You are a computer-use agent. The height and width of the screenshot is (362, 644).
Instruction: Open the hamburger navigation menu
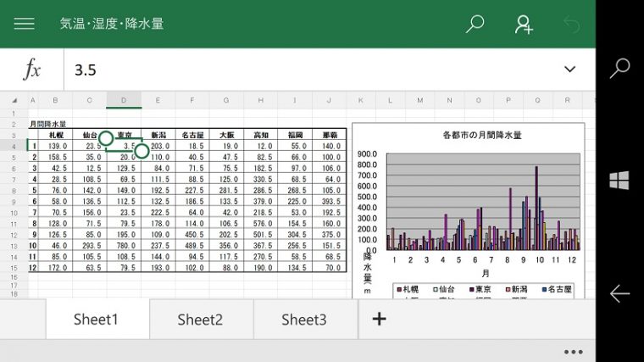tap(25, 24)
